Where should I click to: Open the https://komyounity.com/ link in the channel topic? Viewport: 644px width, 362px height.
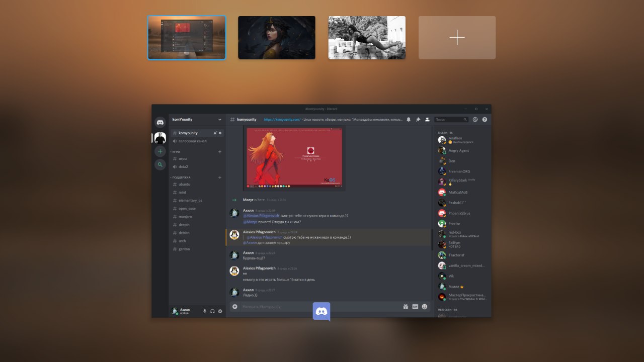pyautogui.click(x=282, y=120)
